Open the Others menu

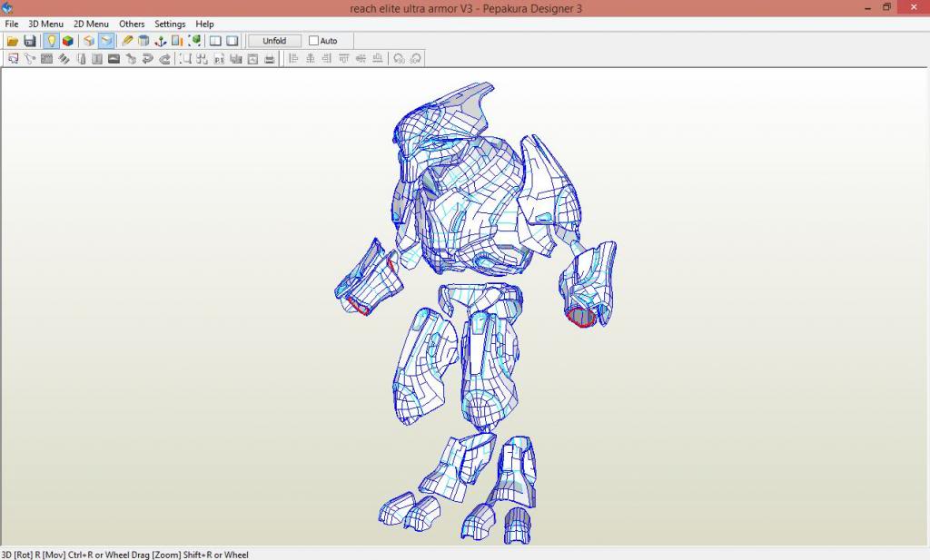tap(132, 24)
